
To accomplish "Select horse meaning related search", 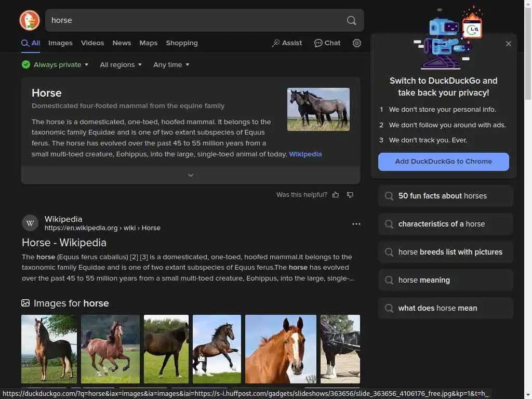I will (445, 280).
